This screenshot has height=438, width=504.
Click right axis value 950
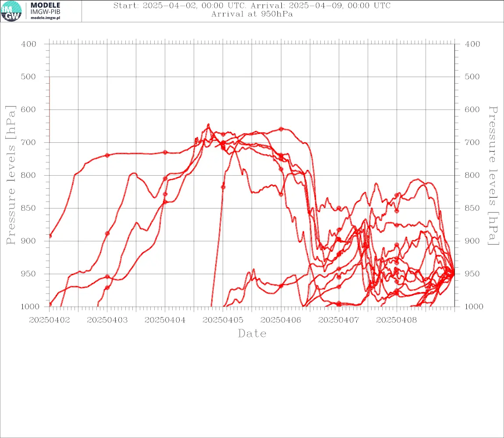472,274
